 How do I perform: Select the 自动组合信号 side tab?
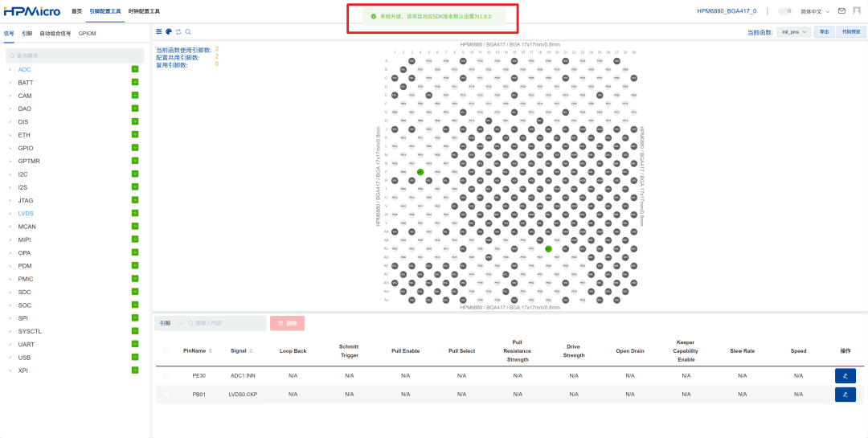pyautogui.click(x=55, y=33)
